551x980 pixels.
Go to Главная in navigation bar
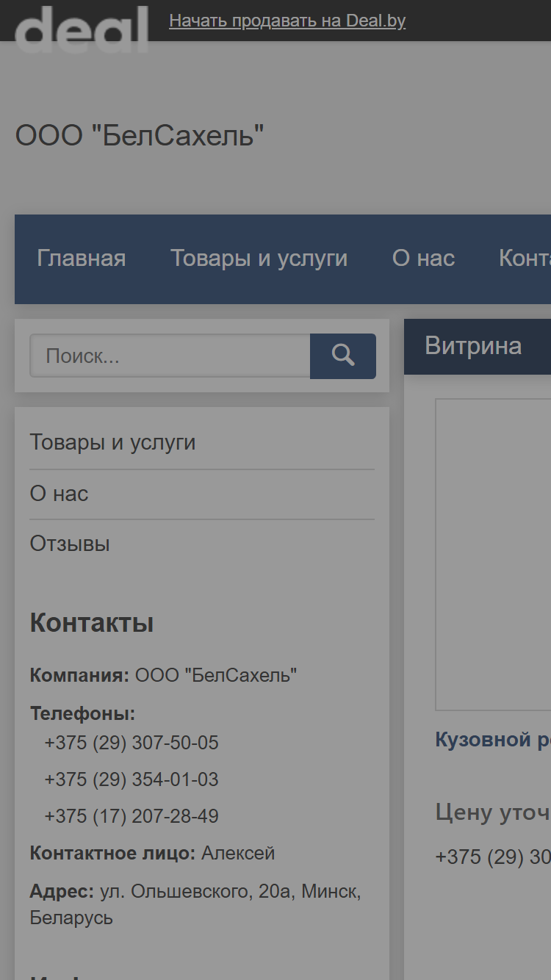pyautogui.click(x=82, y=259)
